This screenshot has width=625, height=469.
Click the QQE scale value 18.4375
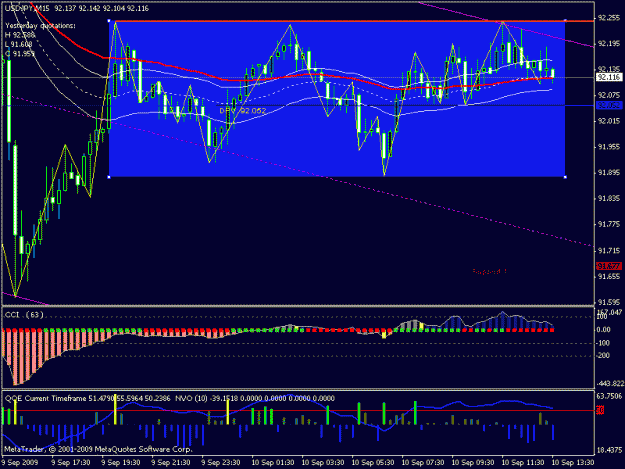point(610,450)
